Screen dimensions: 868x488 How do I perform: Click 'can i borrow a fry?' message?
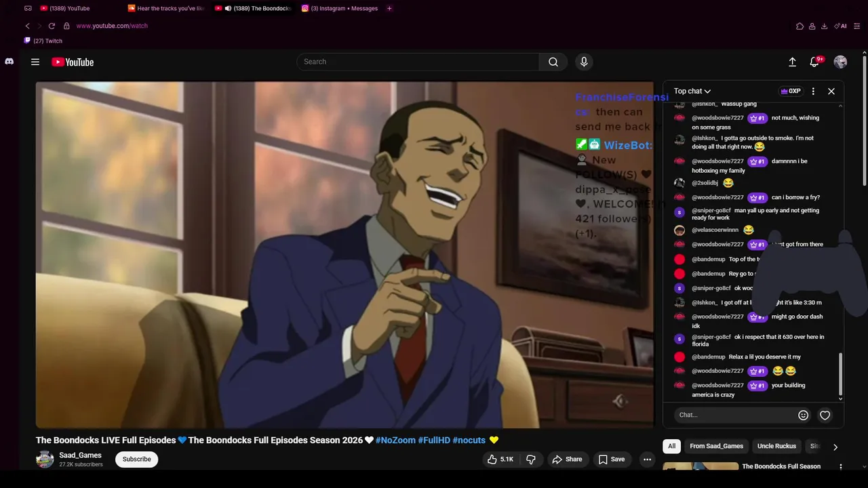795,197
